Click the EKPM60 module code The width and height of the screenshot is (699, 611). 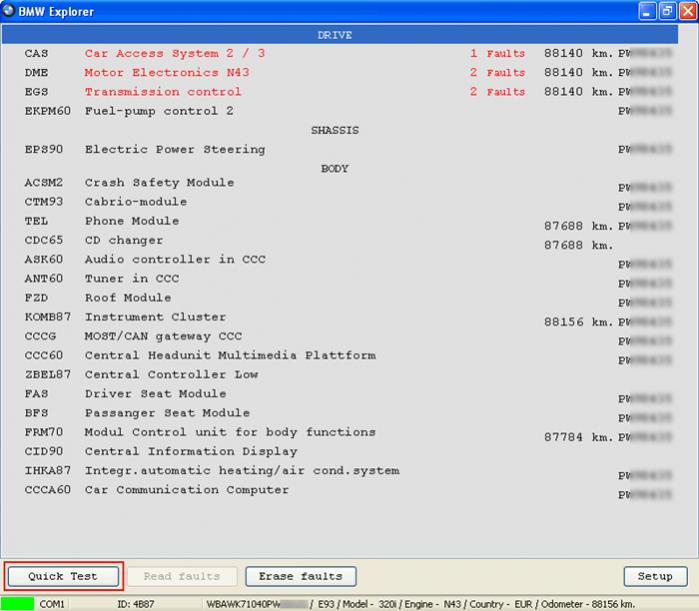point(48,111)
